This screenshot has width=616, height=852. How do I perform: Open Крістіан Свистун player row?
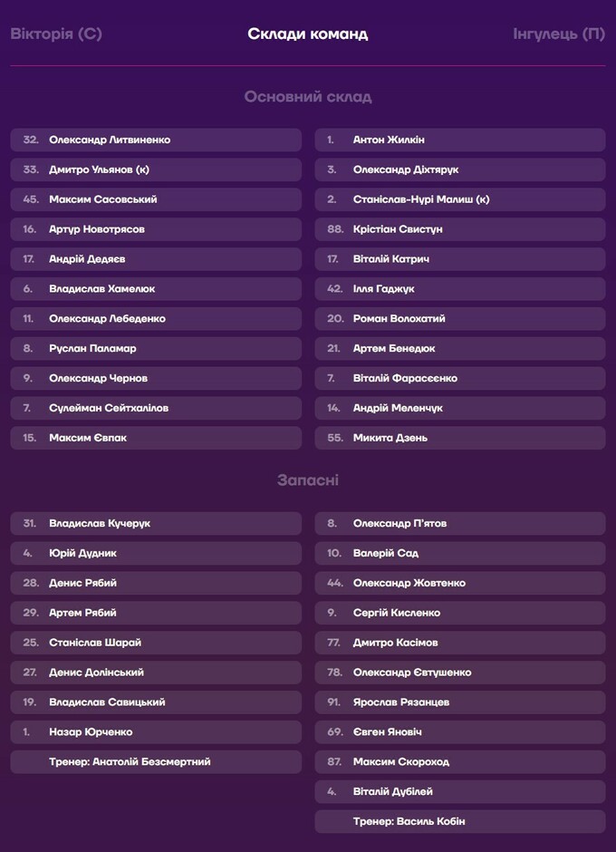click(460, 229)
